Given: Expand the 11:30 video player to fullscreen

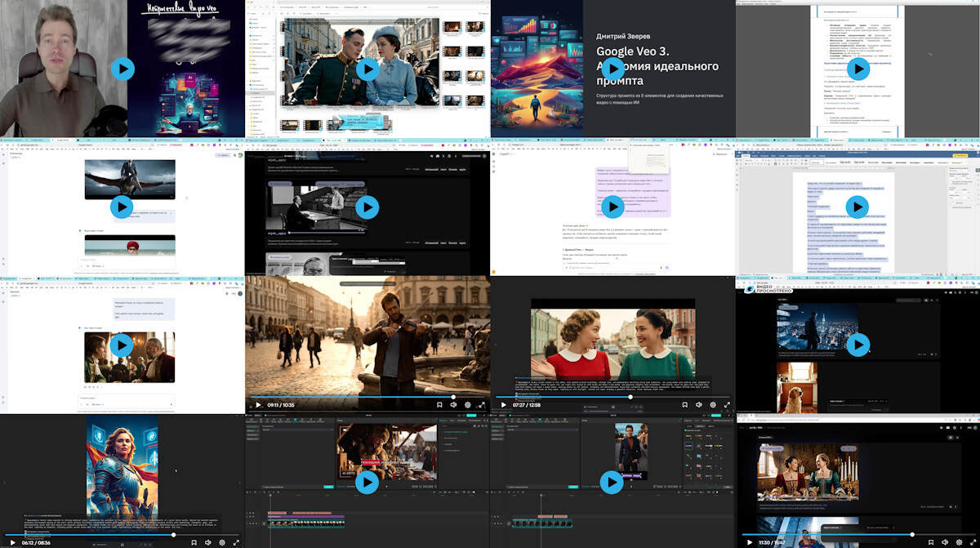Looking at the screenshot, I should pyautogui.click(x=972, y=542).
